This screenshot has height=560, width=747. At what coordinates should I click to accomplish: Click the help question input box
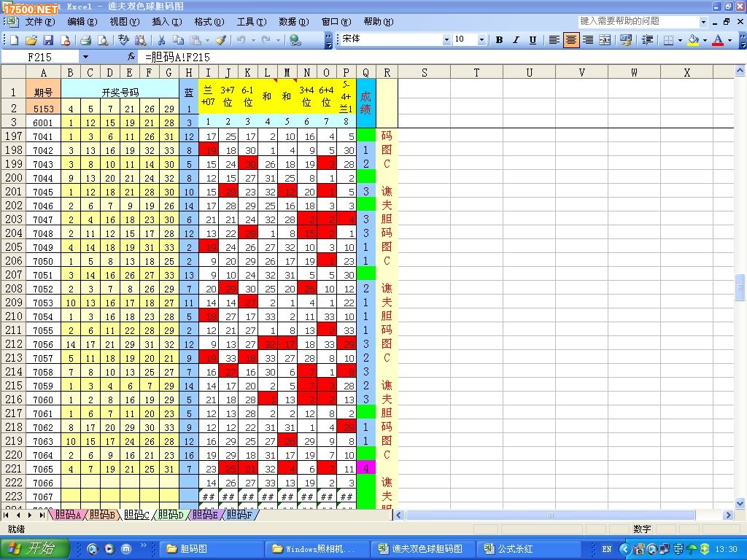(x=638, y=21)
